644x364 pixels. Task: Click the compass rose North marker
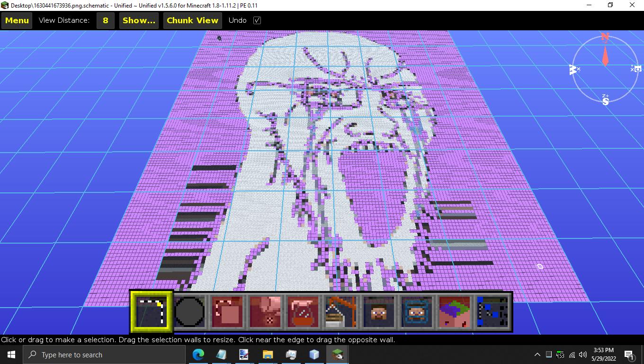[605, 37]
